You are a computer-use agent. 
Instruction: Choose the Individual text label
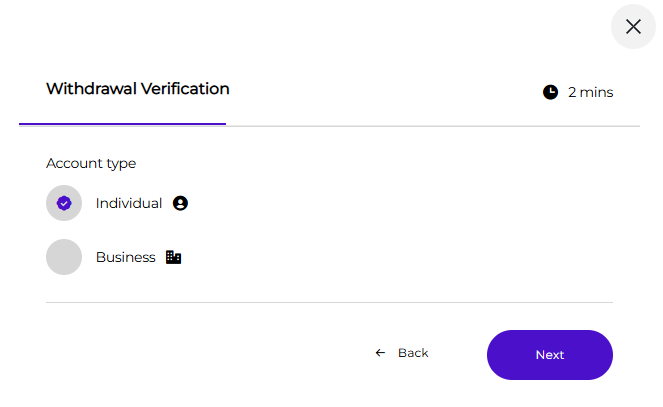pyautogui.click(x=129, y=203)
